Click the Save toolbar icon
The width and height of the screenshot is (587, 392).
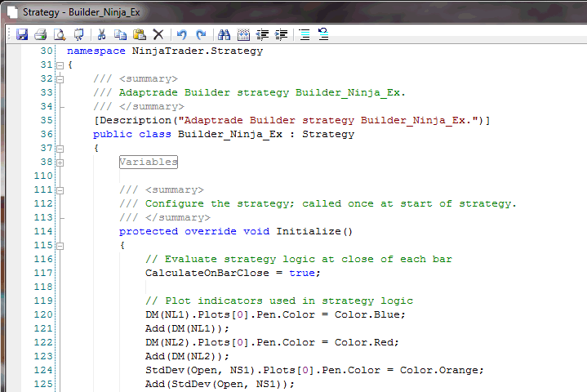[22, 34]
